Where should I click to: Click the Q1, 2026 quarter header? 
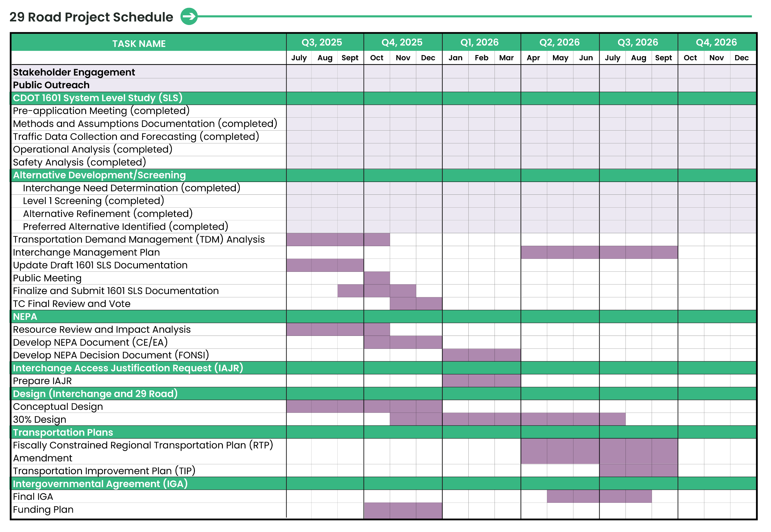[x=479, y=42]
